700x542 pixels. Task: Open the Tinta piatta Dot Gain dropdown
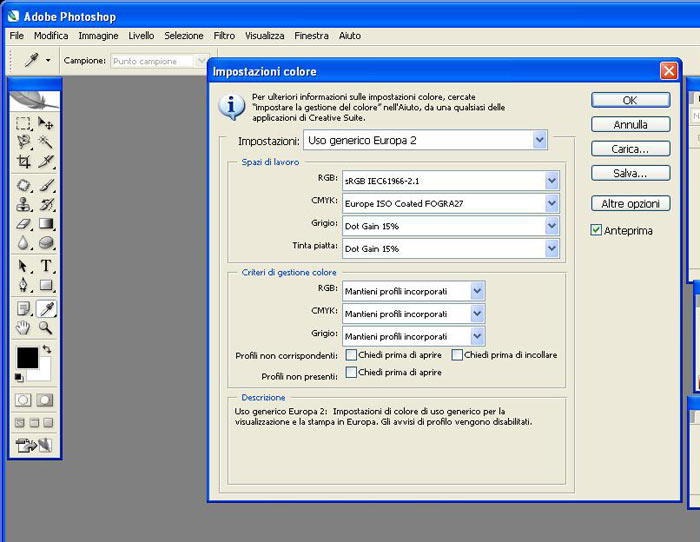click(x=551, y=247)
